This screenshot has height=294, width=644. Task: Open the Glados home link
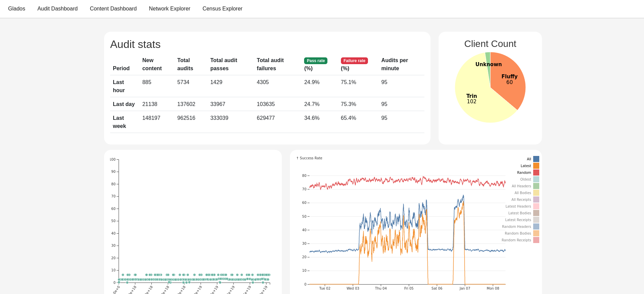tap(17, 9)
